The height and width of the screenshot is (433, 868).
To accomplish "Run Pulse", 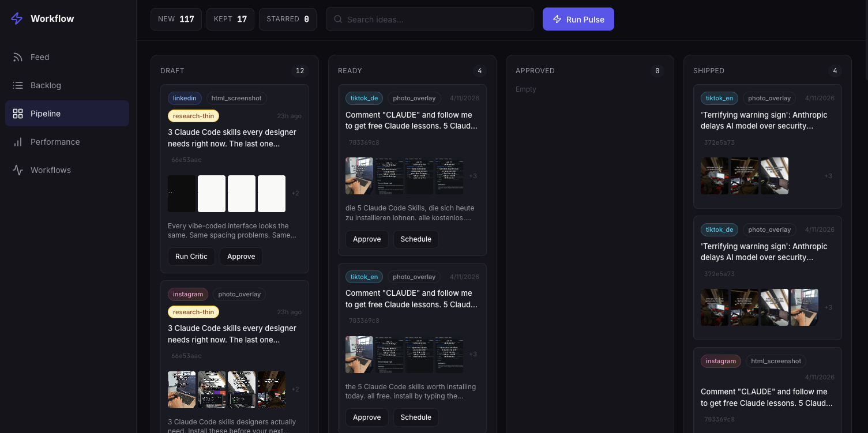I will [578, 19].
